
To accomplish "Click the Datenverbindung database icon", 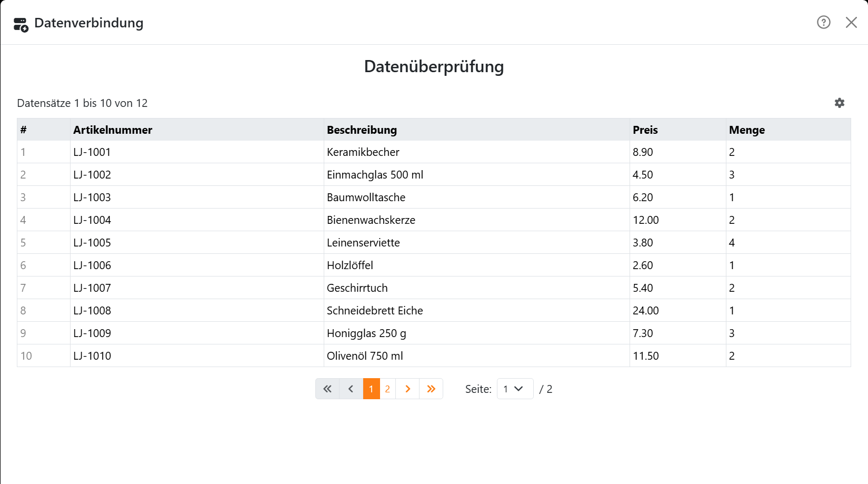I will click(21, 24).
